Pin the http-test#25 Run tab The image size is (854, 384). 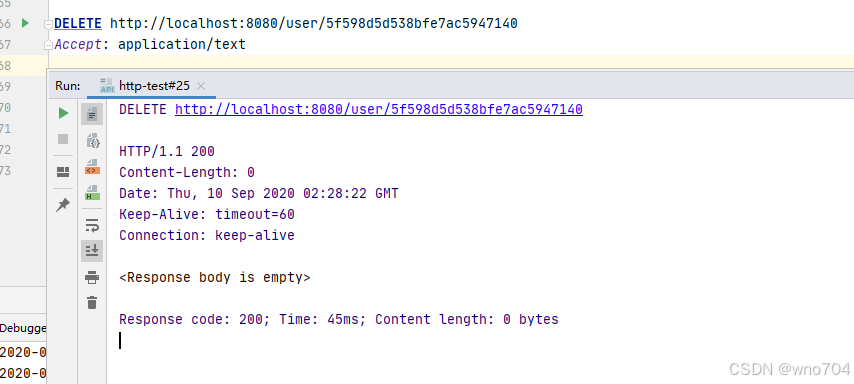click(x=63, y=205)
